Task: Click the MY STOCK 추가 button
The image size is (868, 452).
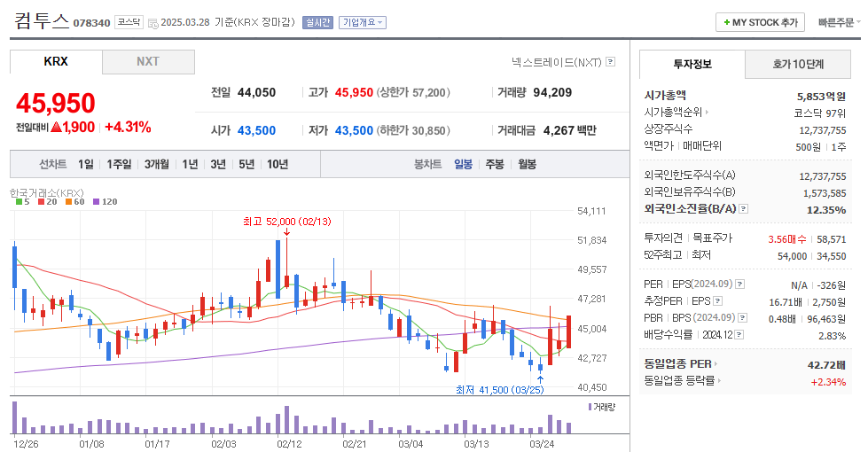Action: (760, 23)
